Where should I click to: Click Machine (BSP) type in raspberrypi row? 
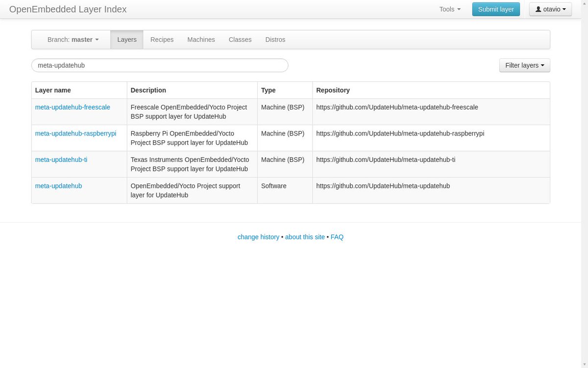click(283, 133)
